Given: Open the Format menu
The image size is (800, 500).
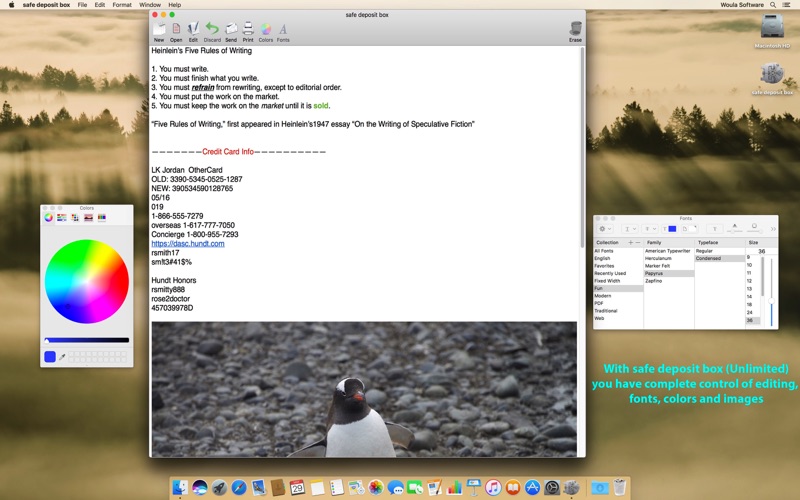Looking at the screenshot, I should pos(122,5).
